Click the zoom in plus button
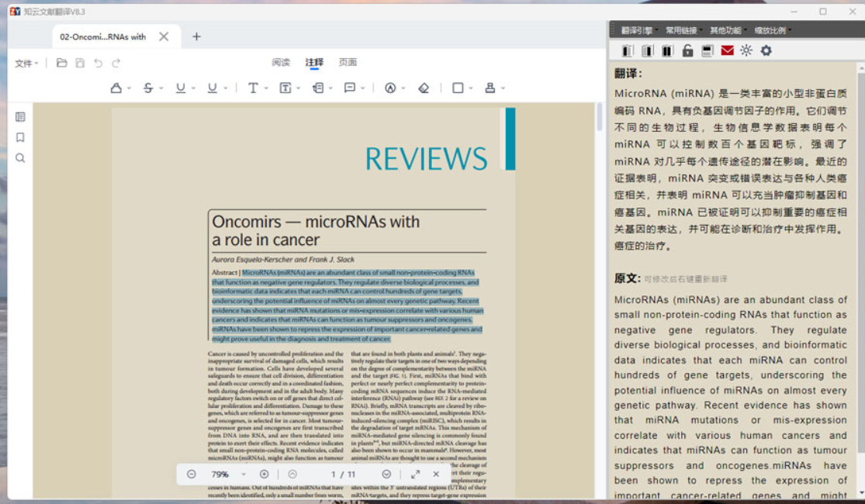Screen dimensions: 865x504 (x=264, y=474)
